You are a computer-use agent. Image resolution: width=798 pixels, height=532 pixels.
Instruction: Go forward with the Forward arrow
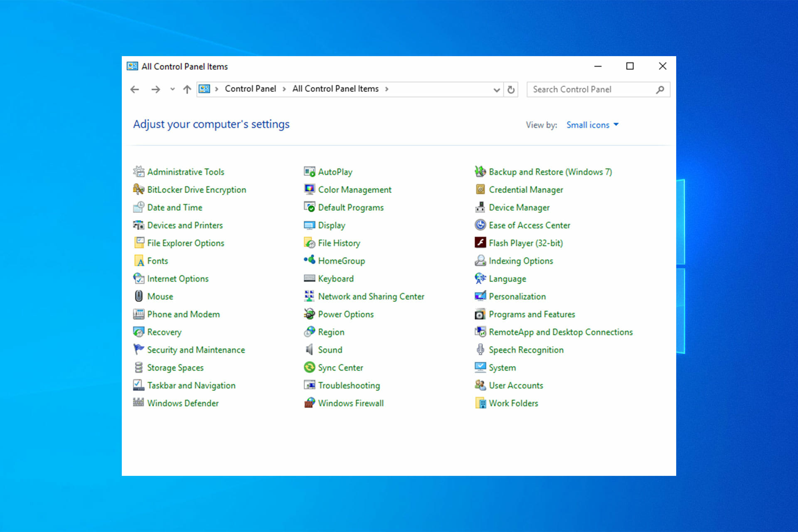155,89
